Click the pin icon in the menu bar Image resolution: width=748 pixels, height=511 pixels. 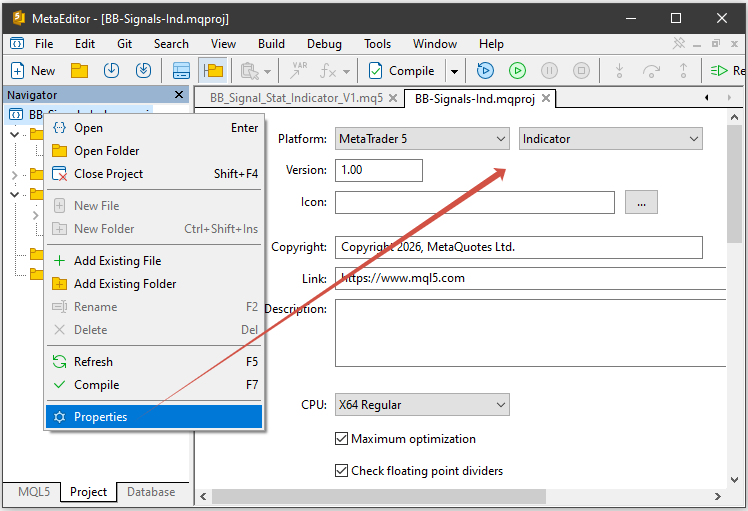click(678, 44)
